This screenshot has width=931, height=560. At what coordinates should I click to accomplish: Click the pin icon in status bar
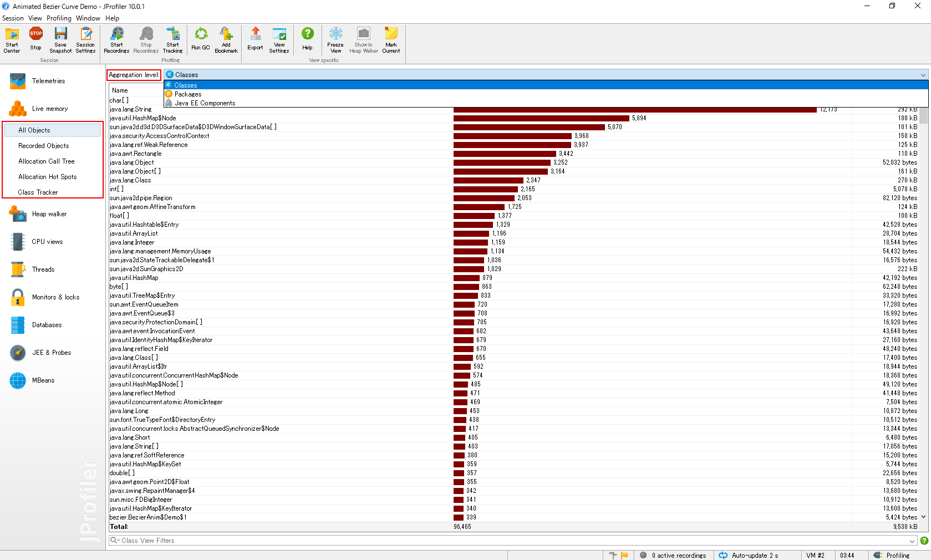(613, 555)
